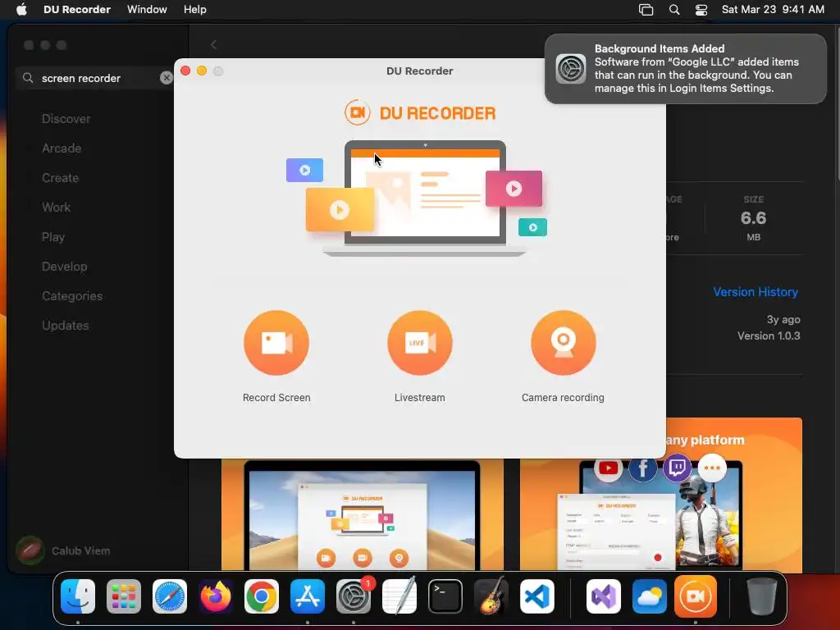Viewport: 840px width, 630px height.
Task: Go back in the App Store
Action: tap(214, 45)
